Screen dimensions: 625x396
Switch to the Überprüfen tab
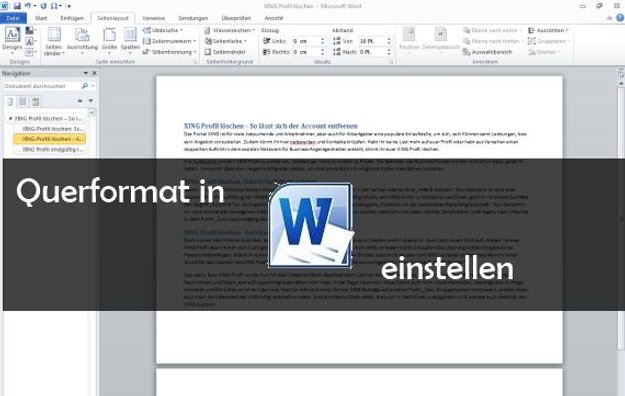(236, 18)
